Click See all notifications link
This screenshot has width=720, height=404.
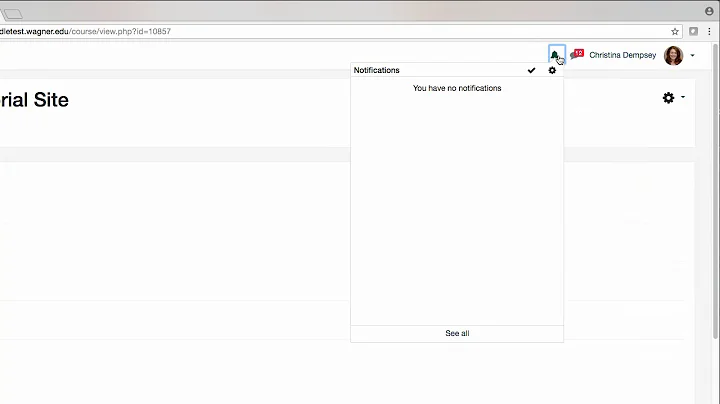(x=457, y=333)
